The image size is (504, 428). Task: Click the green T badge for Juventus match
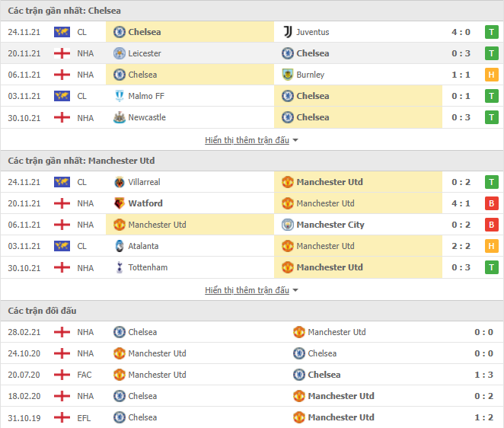[x=492, y=32]
